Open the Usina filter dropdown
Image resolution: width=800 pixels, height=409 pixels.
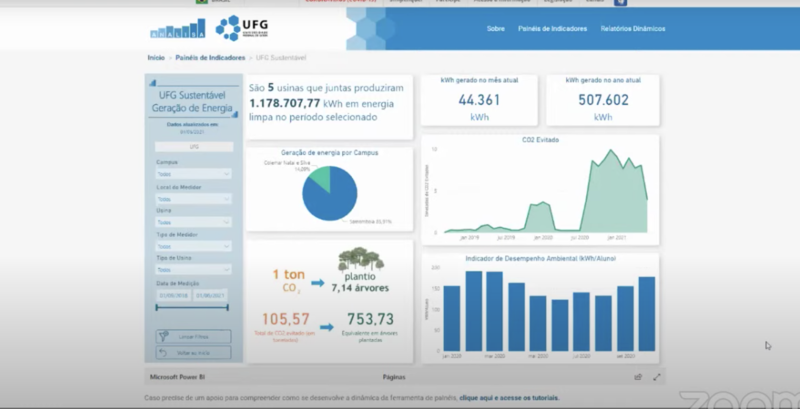(193, 222)
